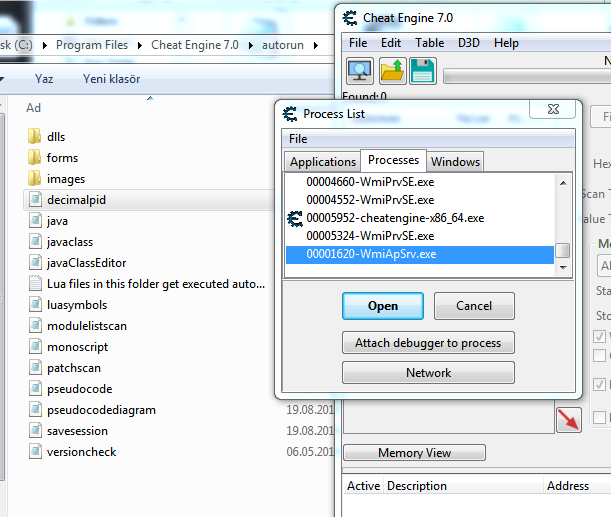The image size is (611, 517).
Task: Select process 00005324-WmiPrvSE.exe
Action: [x=420, y=236]
